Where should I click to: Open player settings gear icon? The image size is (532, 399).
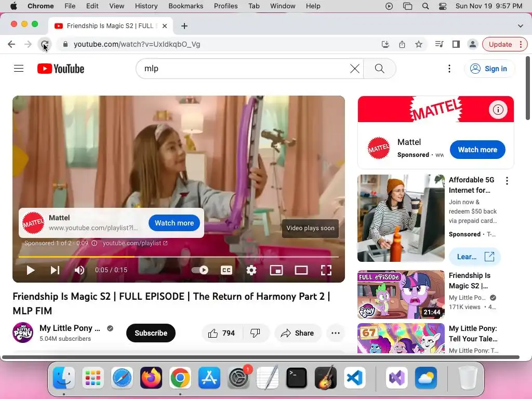pyautogui.click(x=251, y=270)
